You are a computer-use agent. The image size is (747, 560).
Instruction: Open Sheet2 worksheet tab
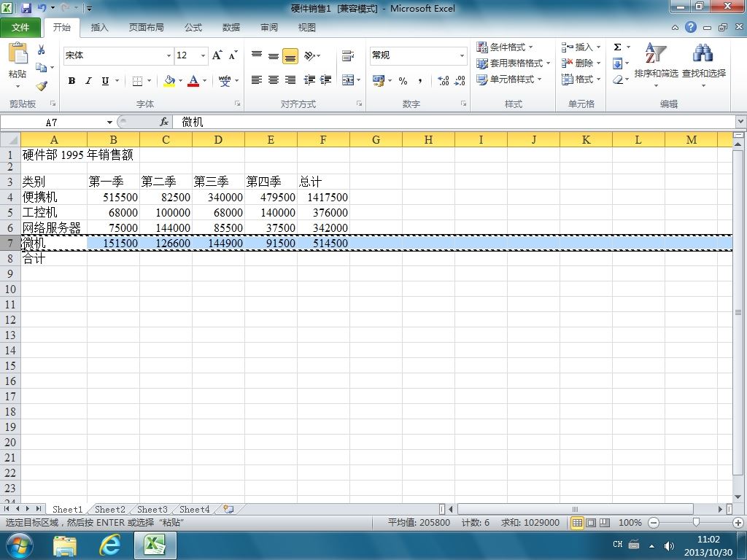pyautogui.click(x=109, y=510)
